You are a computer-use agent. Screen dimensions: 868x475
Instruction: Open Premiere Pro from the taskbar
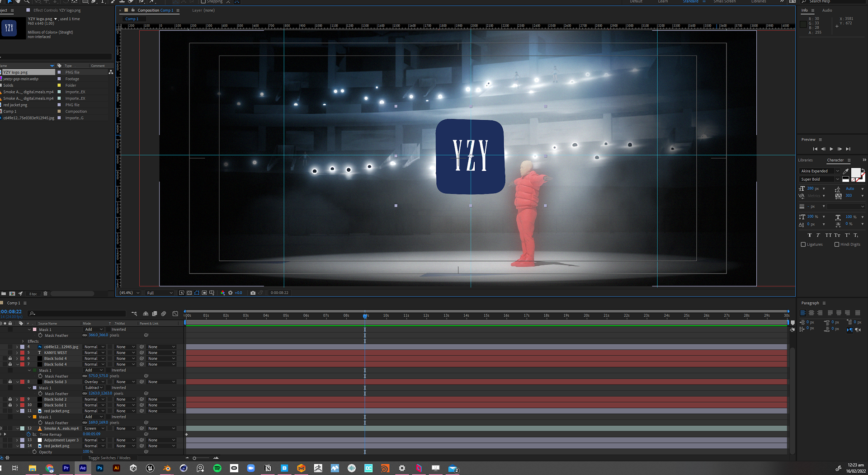coord(66,468)
